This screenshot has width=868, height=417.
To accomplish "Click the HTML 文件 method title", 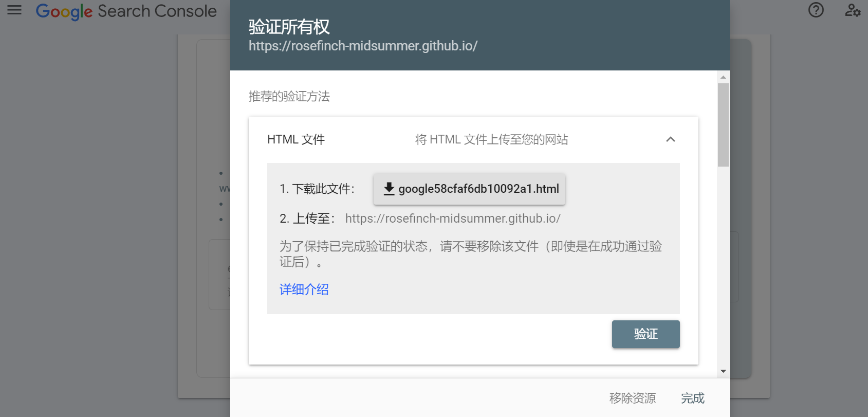I will coord(296,139).
